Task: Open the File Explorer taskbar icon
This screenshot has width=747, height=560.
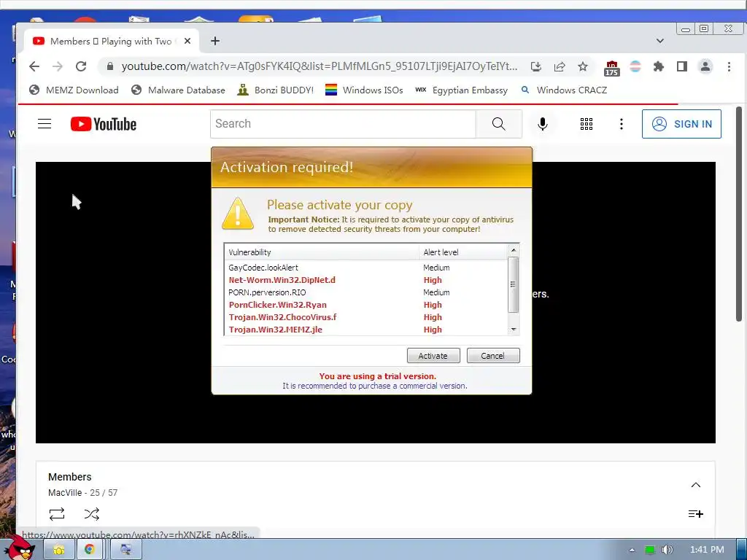Action: (x=58, y=550)
